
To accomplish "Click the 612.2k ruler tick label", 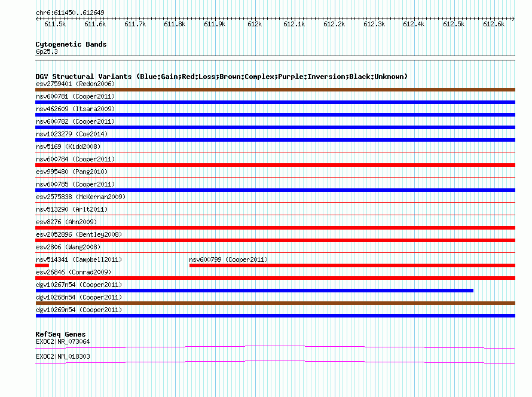I will click(x=334, y=24).
